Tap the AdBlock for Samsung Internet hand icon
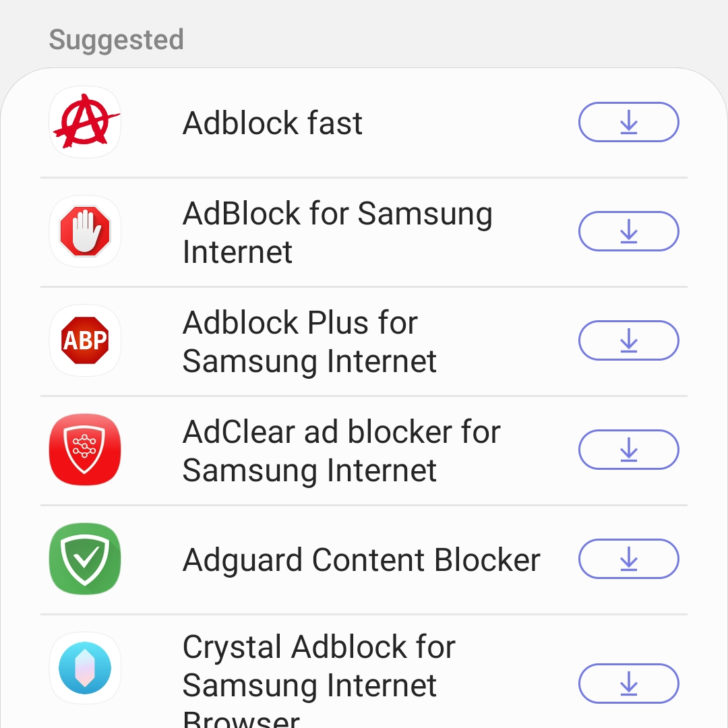The image size is (728, 728). [85, 232]
